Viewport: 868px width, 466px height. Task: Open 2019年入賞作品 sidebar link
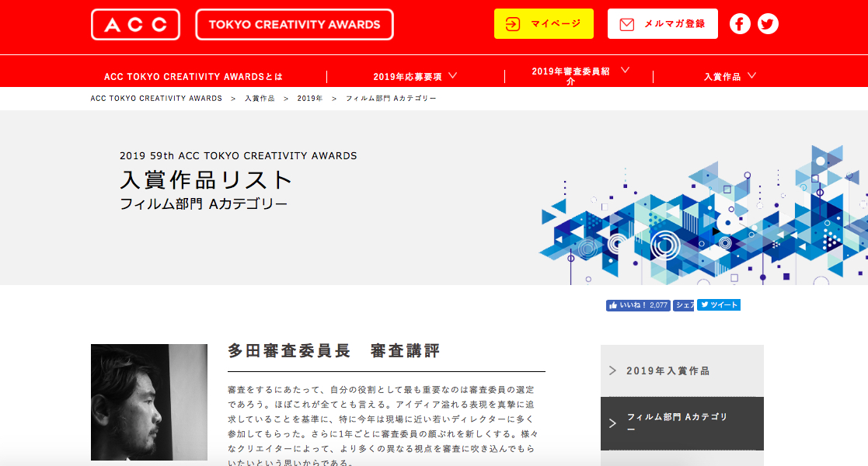tap(682, 370)
